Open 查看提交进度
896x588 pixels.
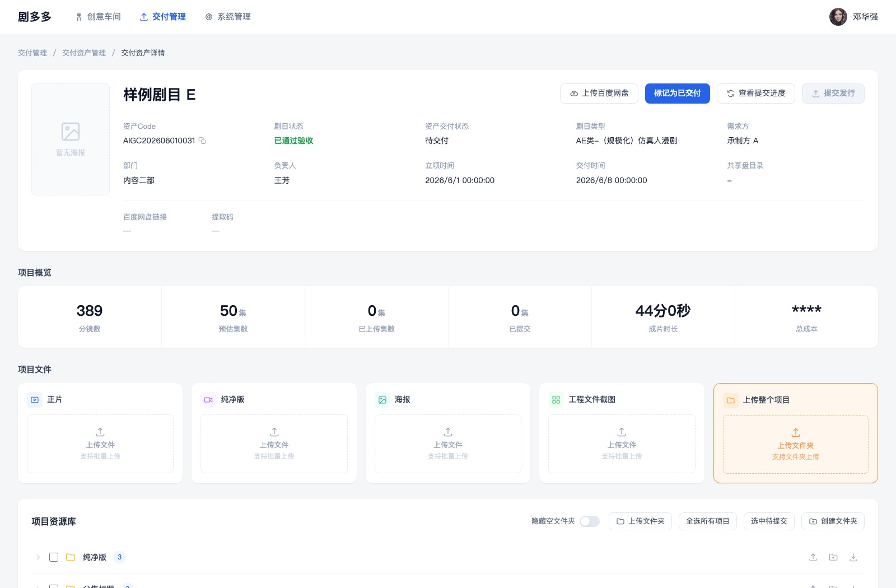tap(756, 94)
